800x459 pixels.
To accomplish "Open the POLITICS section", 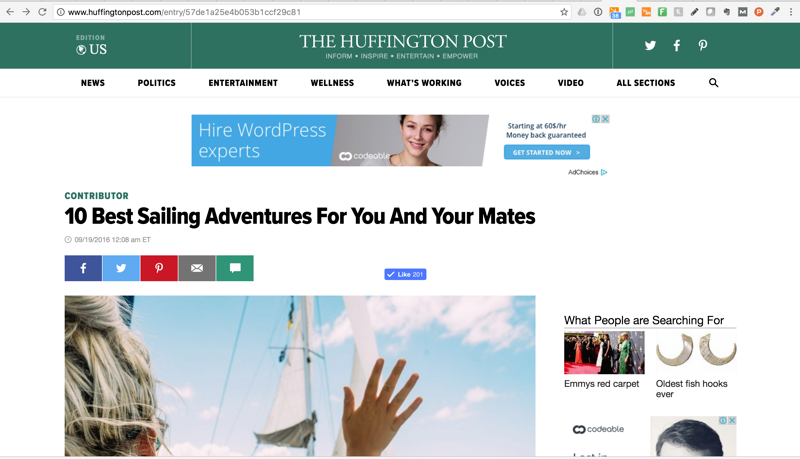I will (157, 83).
